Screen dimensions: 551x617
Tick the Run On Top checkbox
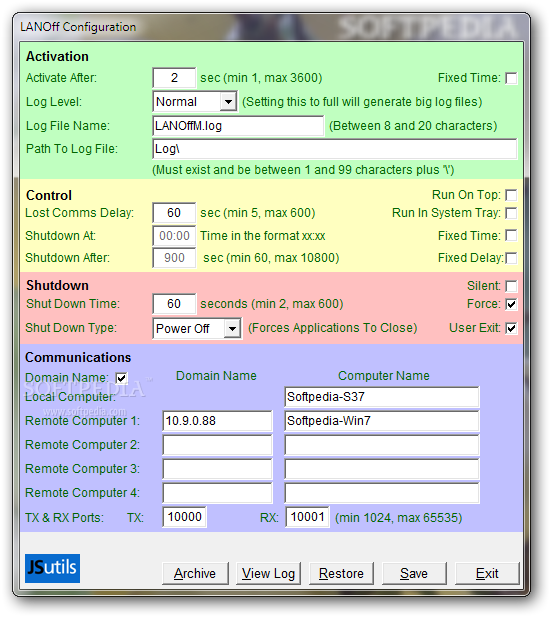tap(511, 195)
